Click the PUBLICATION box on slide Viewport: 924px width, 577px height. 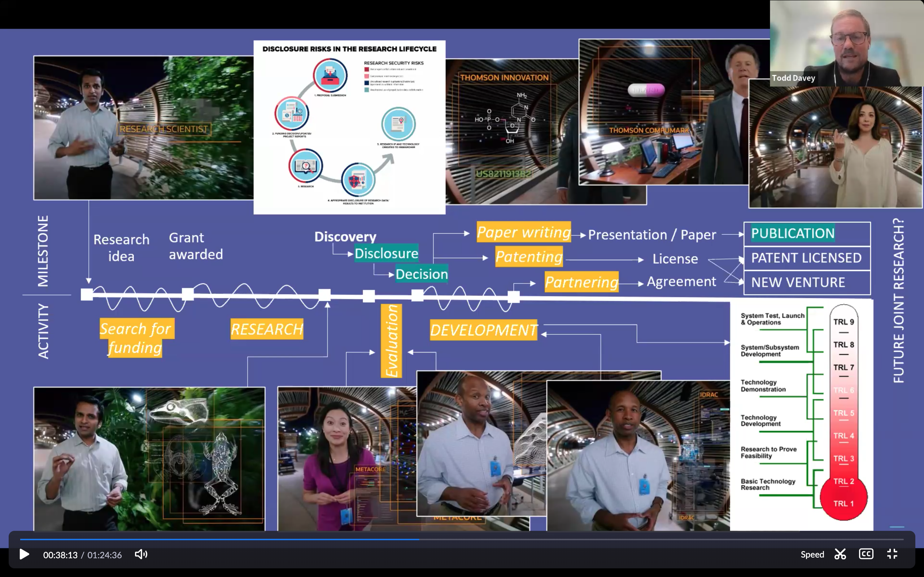(x=807, y=234)
